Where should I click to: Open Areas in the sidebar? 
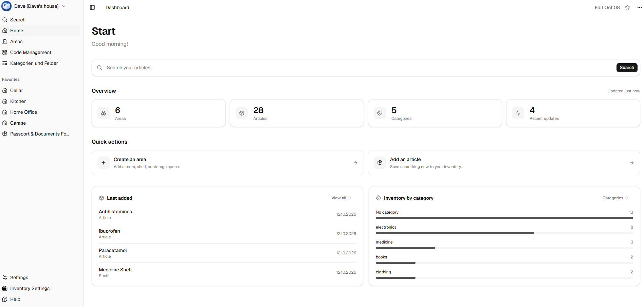pos(41,41)
